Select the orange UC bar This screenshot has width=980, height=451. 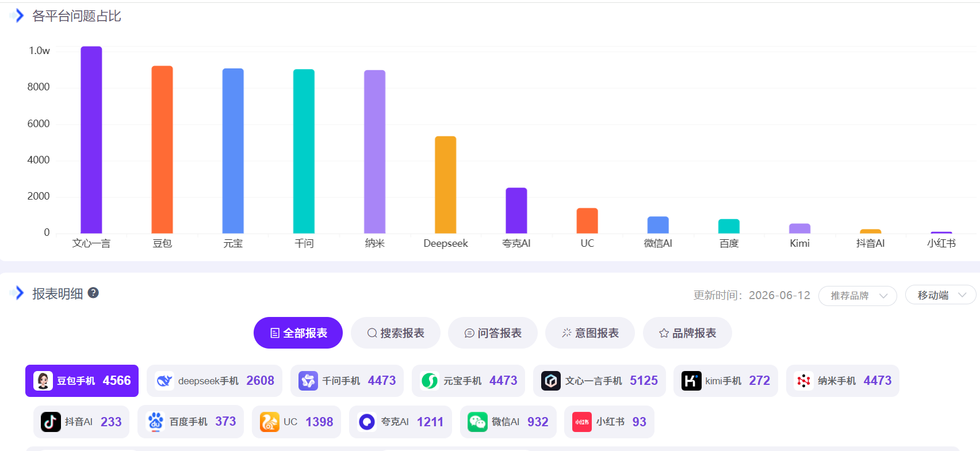pos(587,221)
